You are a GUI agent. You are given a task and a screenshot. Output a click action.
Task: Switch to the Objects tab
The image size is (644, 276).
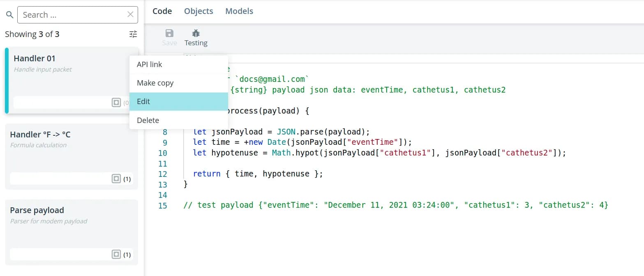(199, 11)
